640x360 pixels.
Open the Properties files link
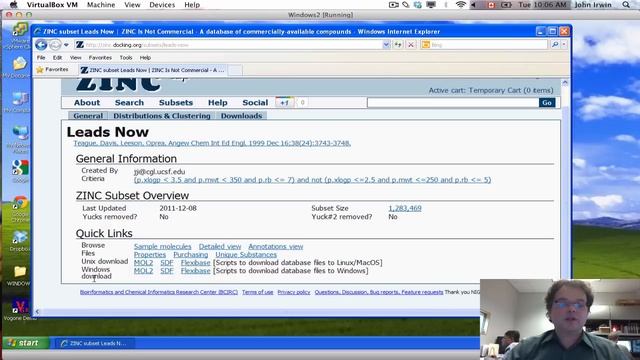point(150,255)
